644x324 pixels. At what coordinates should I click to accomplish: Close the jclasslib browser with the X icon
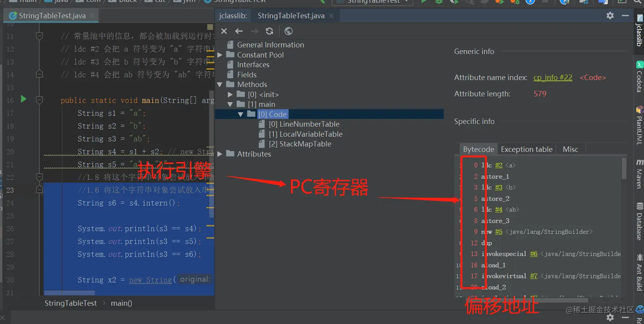pyautogui.click(x=224, y=31)
